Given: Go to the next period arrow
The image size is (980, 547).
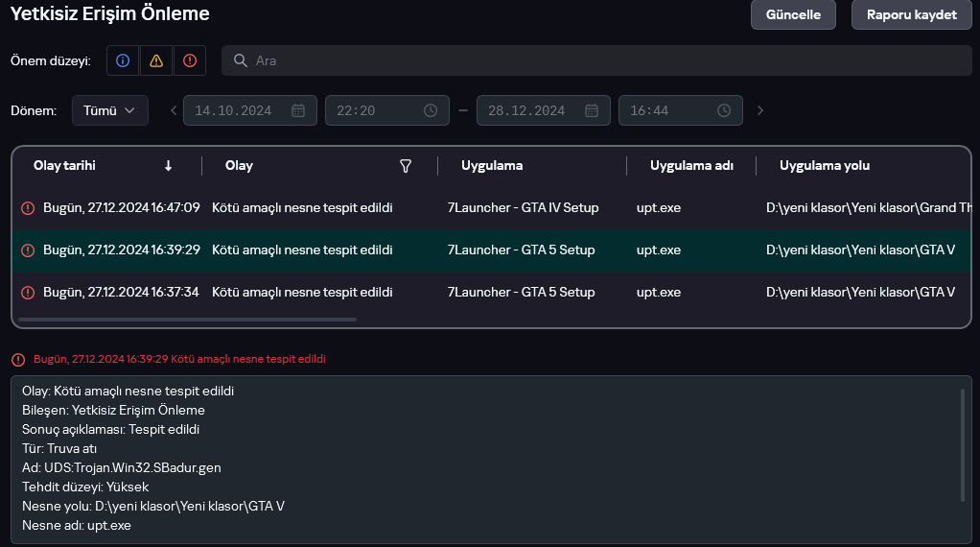Looking at the screenshot, I should [760, 110].
